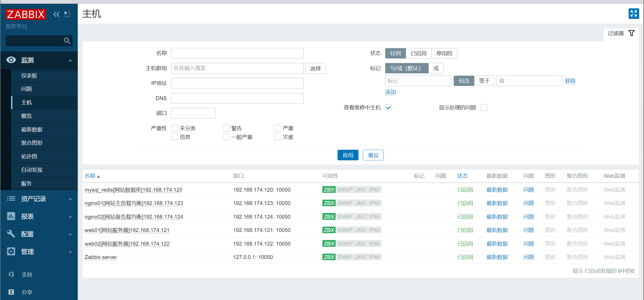Click the IP地址 input field
The width and height of the screenshot is (644, 300).
click(237, 83)
